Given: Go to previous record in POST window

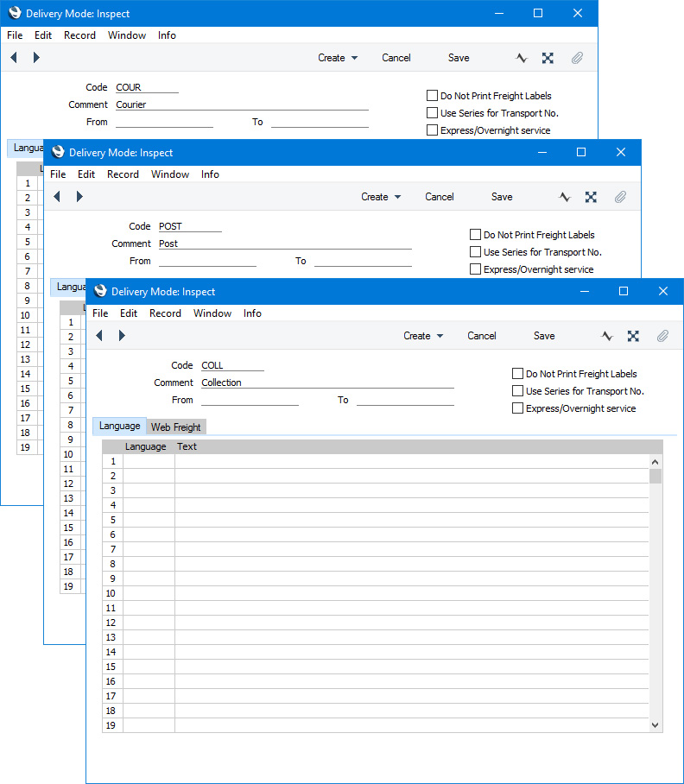Looking at the screenshot, I should pos(56,197).
